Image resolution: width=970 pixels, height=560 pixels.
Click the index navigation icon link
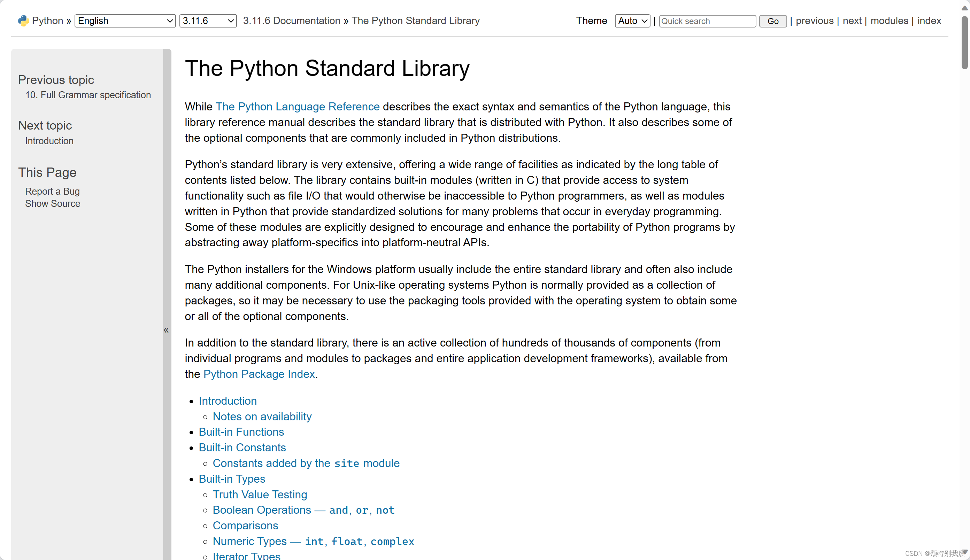click(x=929, y=21)
